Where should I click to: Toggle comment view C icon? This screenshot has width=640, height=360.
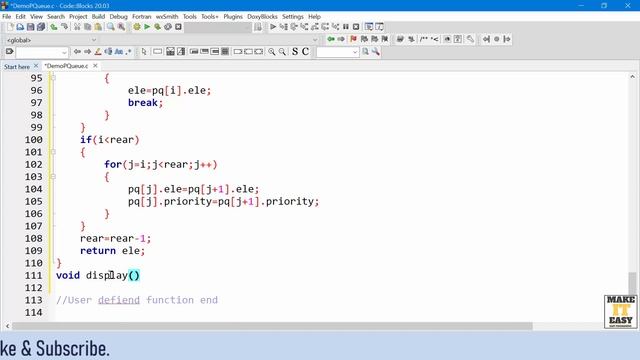click(305, 52)
